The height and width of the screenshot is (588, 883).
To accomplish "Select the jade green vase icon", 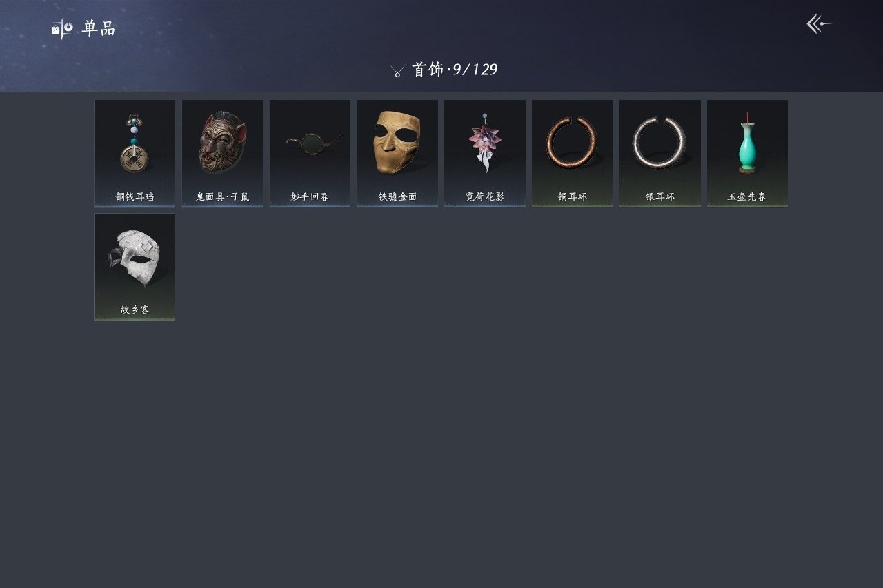I will point(747,143).
